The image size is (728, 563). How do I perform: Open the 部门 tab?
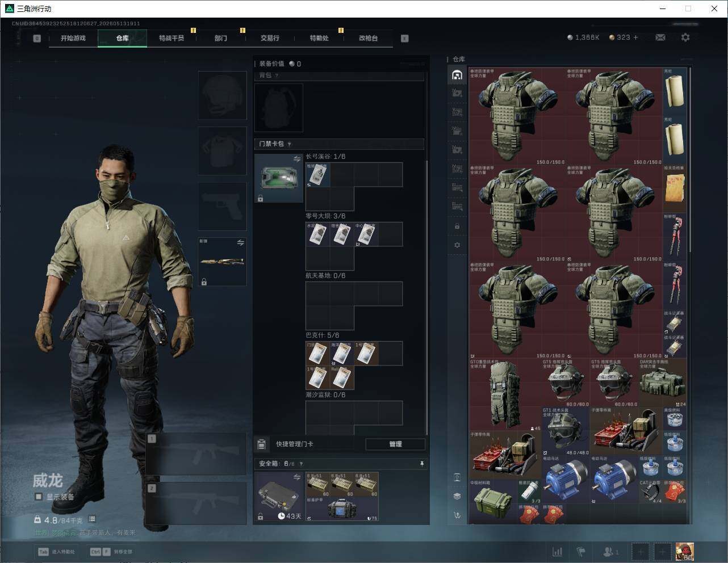click(221, 38)
